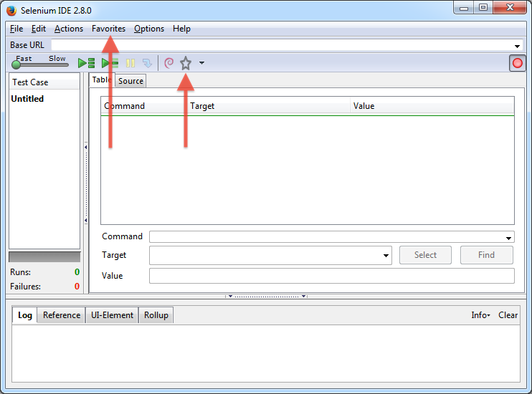Image resolution: width=532 pixels, height=394 pixels.
Task: Select the Log tab
Action: 25,315
